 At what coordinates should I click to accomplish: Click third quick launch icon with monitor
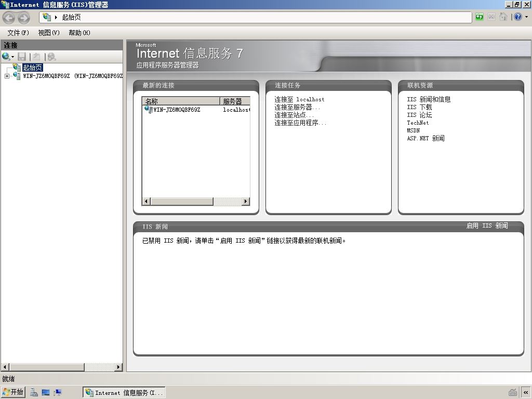point(57,393)
